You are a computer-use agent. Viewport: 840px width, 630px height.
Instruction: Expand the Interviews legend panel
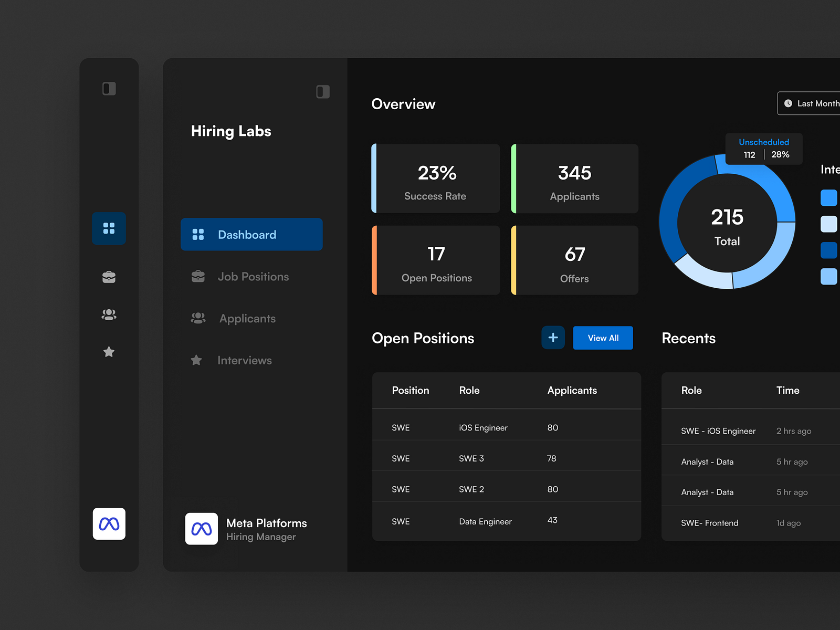[x=829, y=169]
